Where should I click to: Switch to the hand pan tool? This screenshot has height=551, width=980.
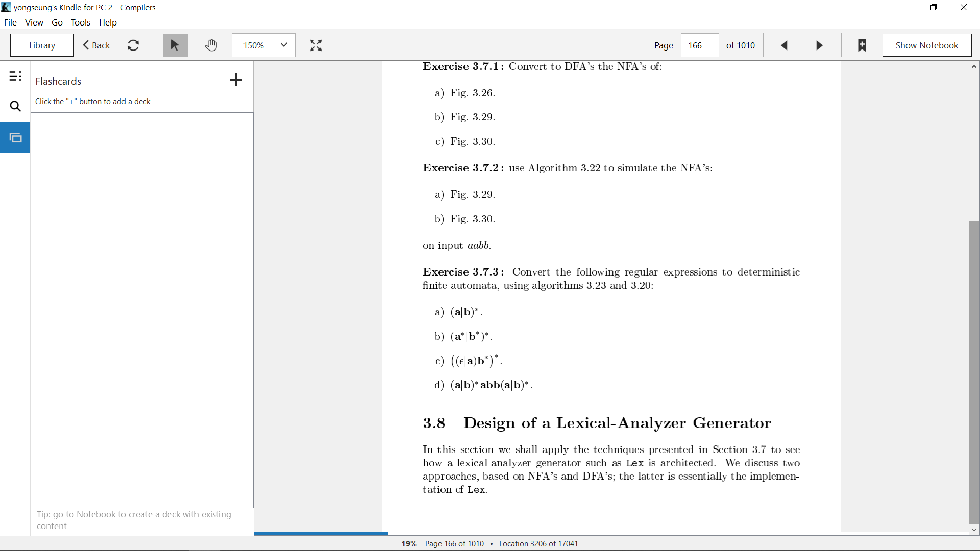pyautogui.click(x=211, y=45)
